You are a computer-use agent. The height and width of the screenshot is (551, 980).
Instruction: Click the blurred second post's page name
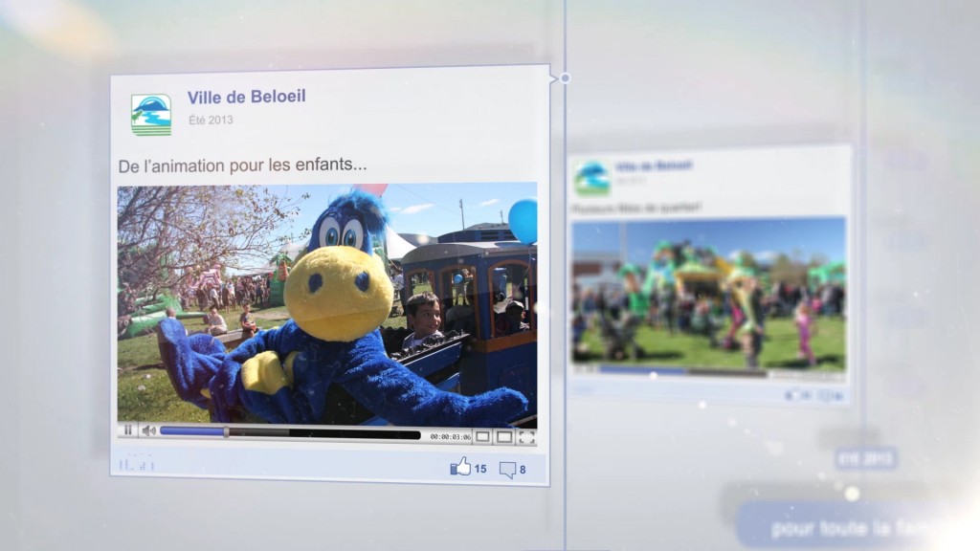654,165
